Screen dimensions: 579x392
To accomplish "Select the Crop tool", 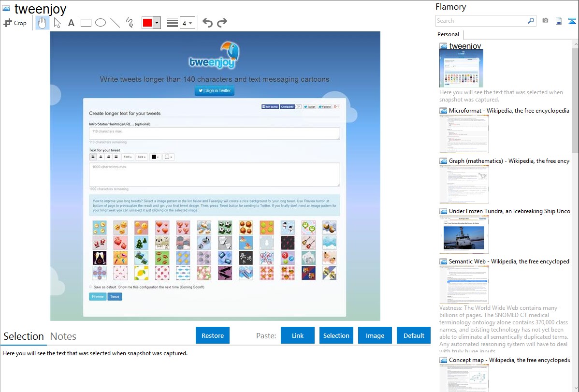I will tap(15, 23).
